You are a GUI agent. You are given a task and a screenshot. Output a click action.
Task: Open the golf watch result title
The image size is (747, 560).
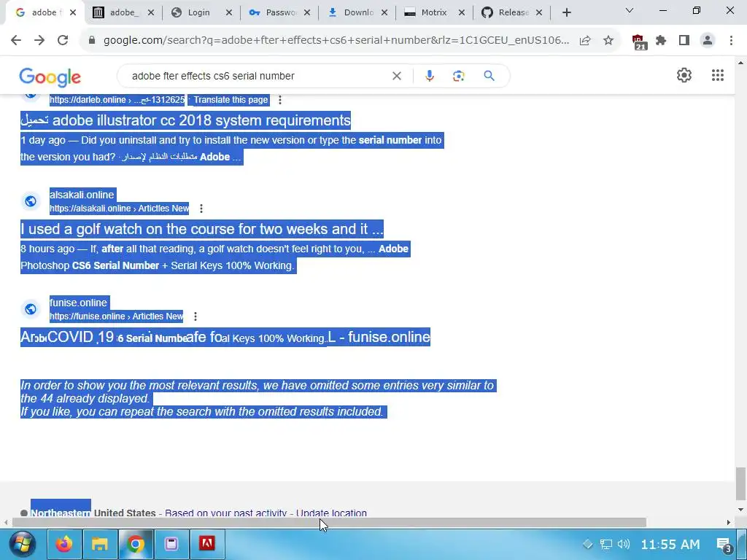click(201, 229)
